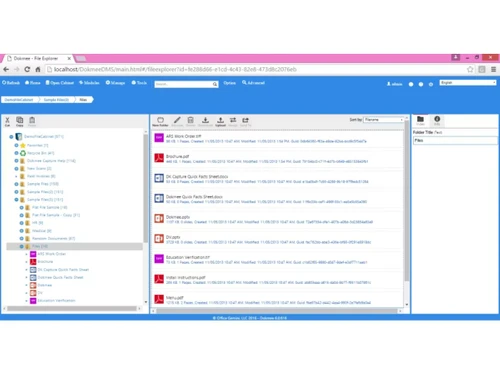Expand the Sample Files [150] node
500x375 pixels.
(16, 184)
